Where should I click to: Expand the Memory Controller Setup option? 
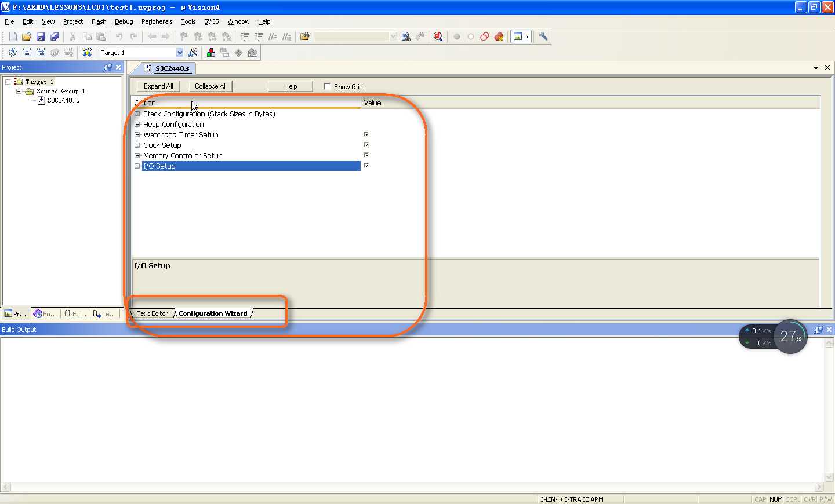click(137, 156)
